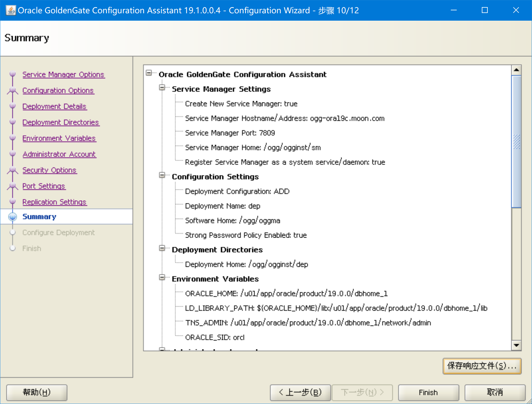Click the Configuration Options step bullet
The image size is (532, 404).
point(12,90)
